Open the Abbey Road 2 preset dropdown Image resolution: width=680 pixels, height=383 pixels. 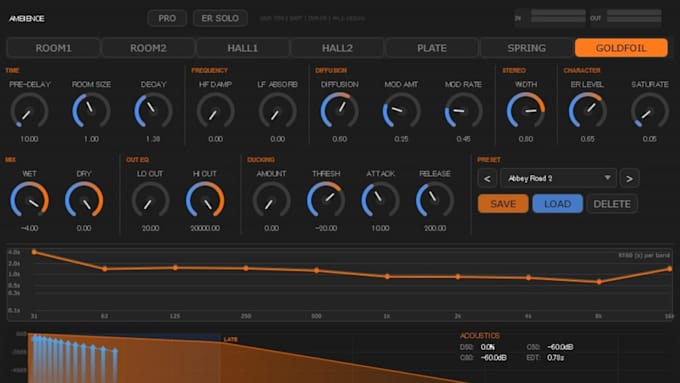[x=558, y=178]
